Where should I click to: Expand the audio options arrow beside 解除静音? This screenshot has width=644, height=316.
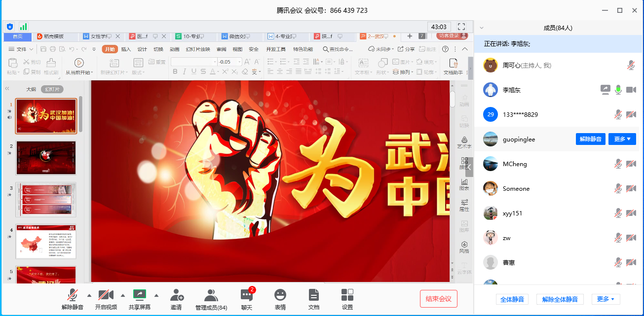pos(89,295)
